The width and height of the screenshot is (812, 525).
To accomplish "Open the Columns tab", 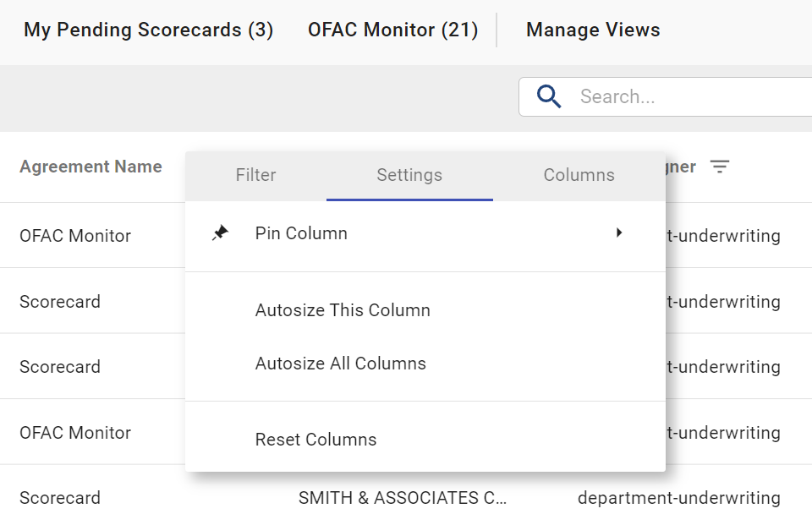I will pos(579,175).
